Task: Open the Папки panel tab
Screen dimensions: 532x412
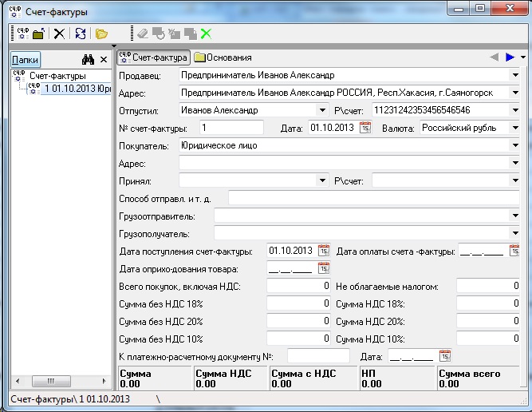Action: click(25, 60)
